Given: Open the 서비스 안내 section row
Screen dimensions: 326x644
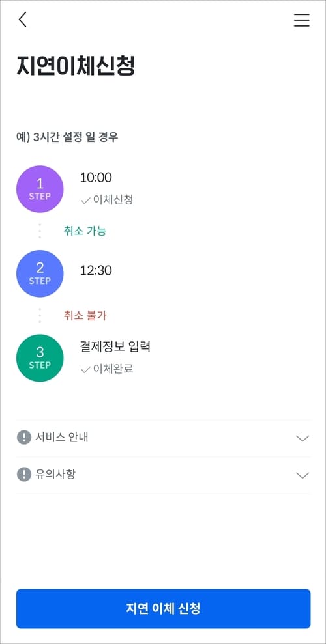Looking at the screenshot, I should coord(163,438).
